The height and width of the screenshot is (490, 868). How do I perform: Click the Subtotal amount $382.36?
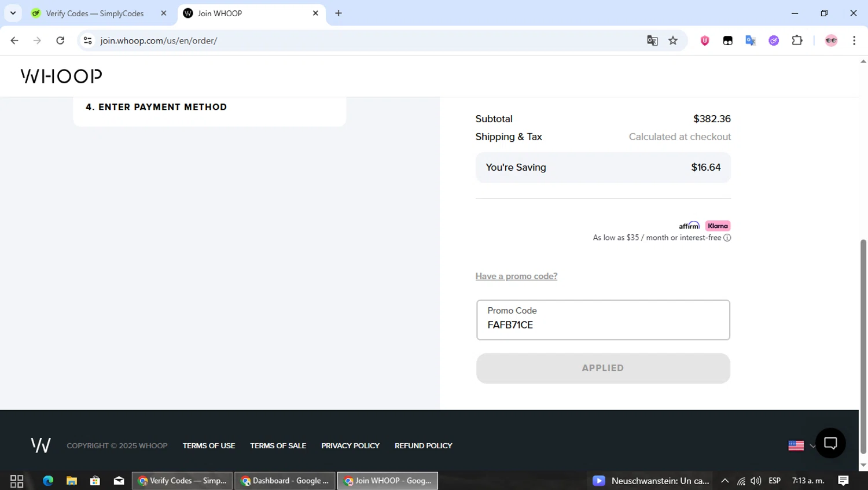click(712, 119)
